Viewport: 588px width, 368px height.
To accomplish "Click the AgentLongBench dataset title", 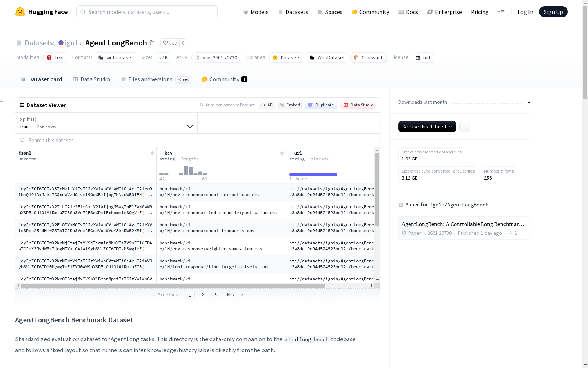I will (x=116, y=43).
